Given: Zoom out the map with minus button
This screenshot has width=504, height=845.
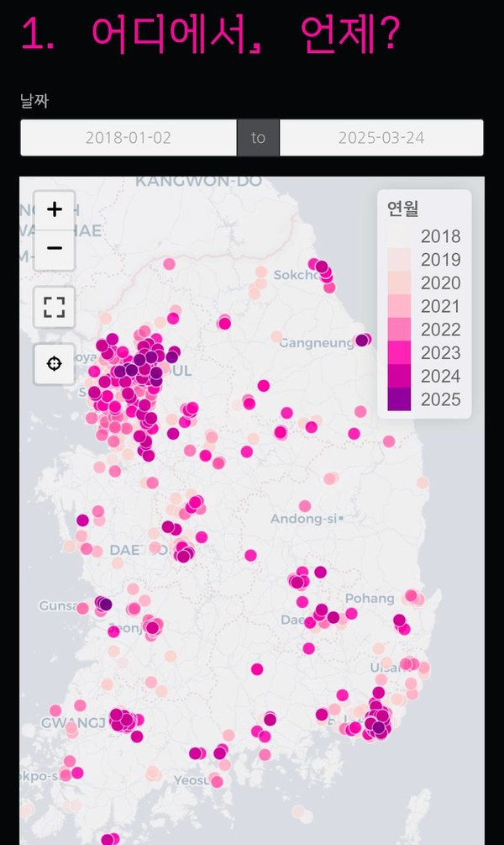Looking at the screenshot, I should pos(55,248).
